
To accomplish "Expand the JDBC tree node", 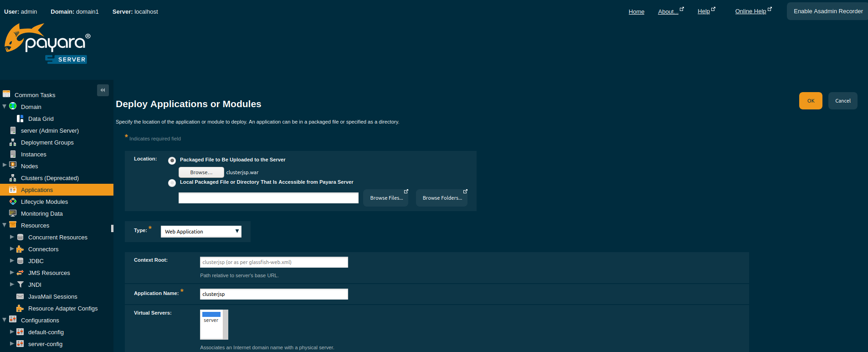I will click(x=12, y=261).
